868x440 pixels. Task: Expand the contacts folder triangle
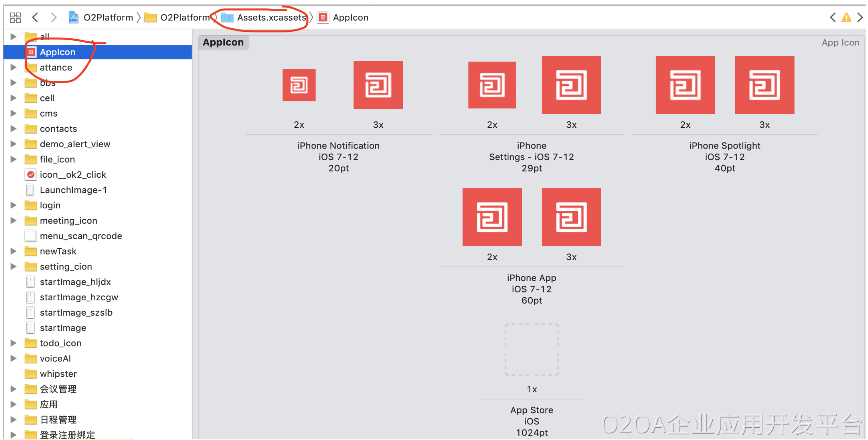[x=13, y=129]
